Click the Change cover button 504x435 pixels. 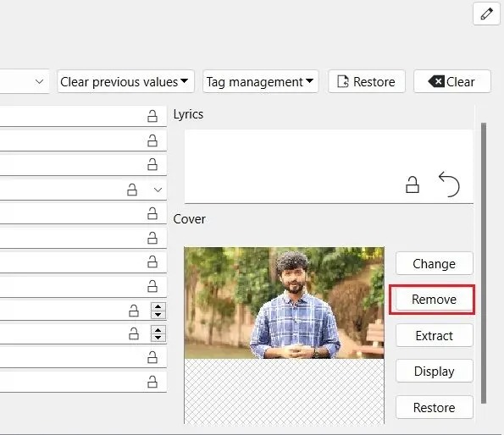pyautogui.click(x=435, y=263)
